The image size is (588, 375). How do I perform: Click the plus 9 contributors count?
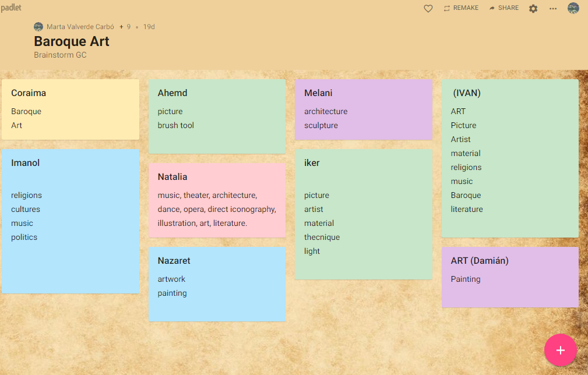pos(125,27)
